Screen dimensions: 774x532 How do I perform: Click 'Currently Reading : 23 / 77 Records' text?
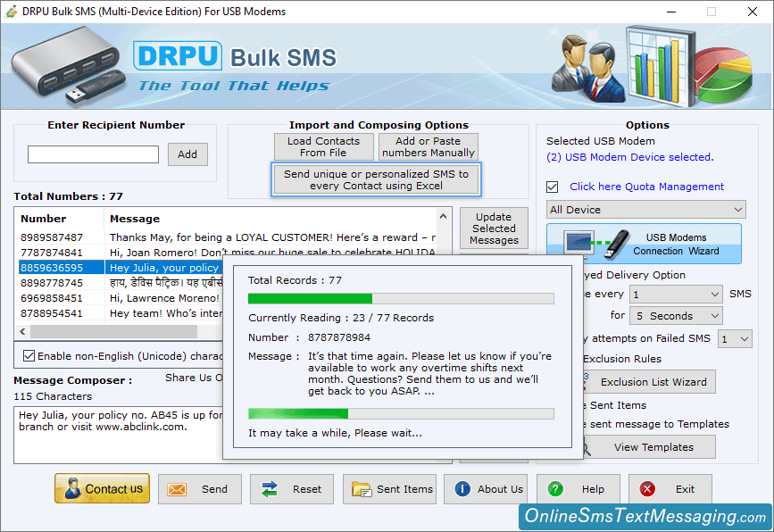[x=341, y=318]
